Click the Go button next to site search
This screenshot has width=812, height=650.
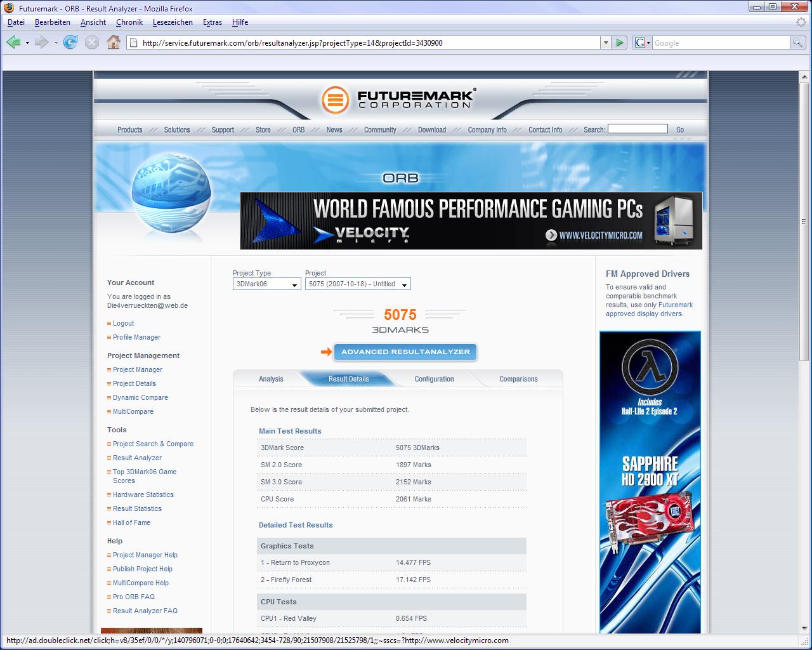point(680,129)
